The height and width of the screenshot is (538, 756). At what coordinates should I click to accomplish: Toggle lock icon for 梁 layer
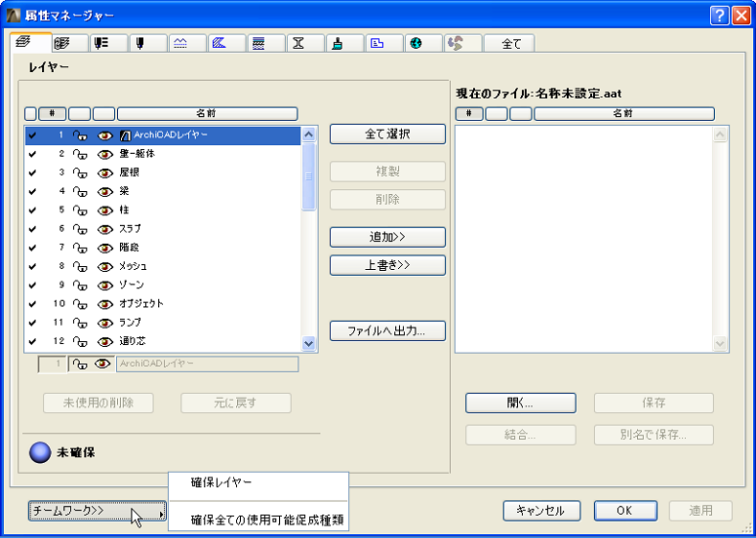coord(80,192)
